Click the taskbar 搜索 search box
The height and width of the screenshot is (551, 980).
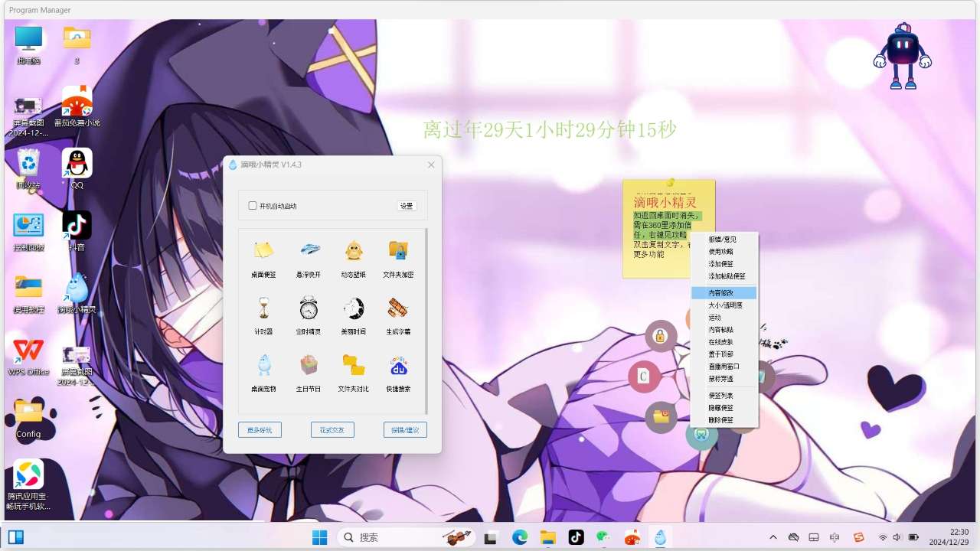coord(407,537)
